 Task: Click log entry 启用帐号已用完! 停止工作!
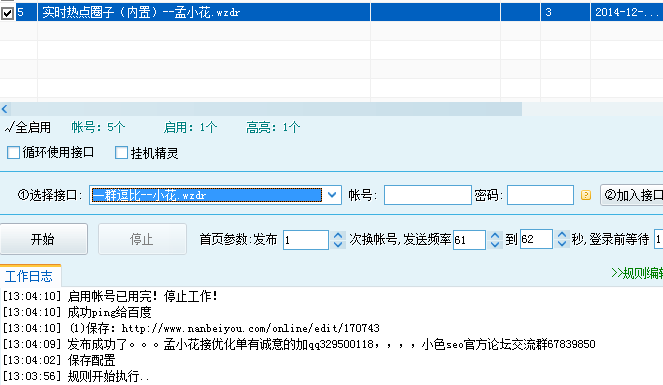click(x=110, y=296)
